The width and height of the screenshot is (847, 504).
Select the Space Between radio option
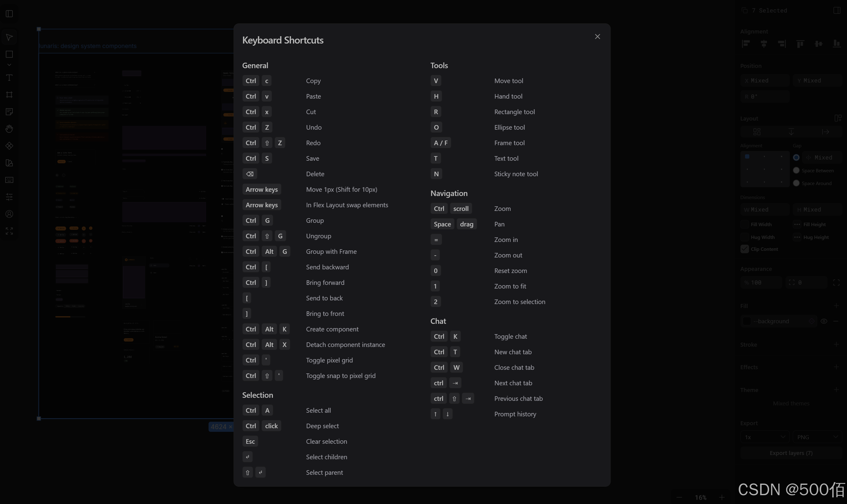[x=796, y=170]
